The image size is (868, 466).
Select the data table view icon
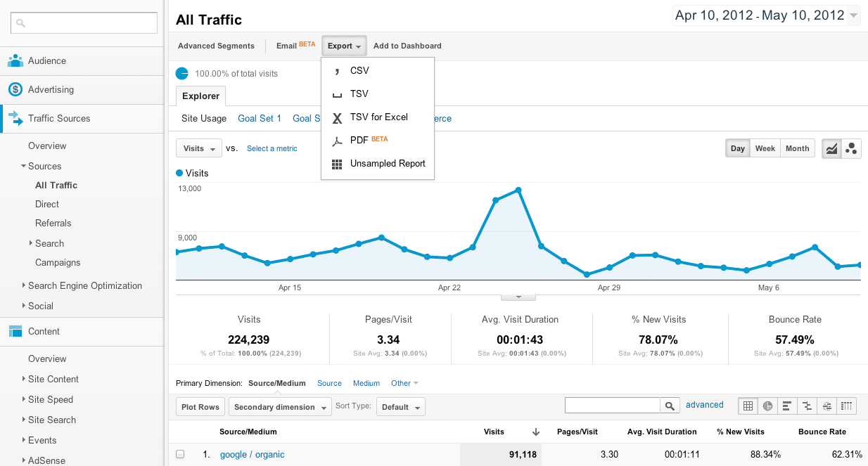click(748, 406)
